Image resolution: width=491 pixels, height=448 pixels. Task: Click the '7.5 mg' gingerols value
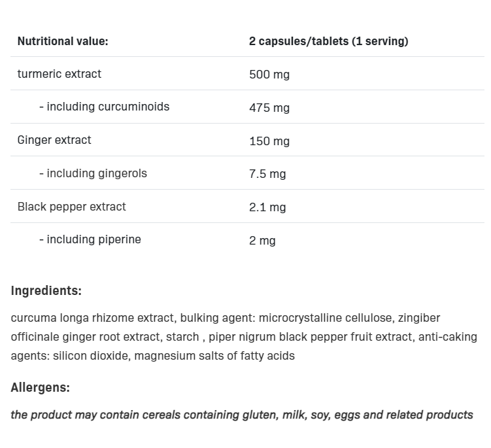tap(267, 174)
